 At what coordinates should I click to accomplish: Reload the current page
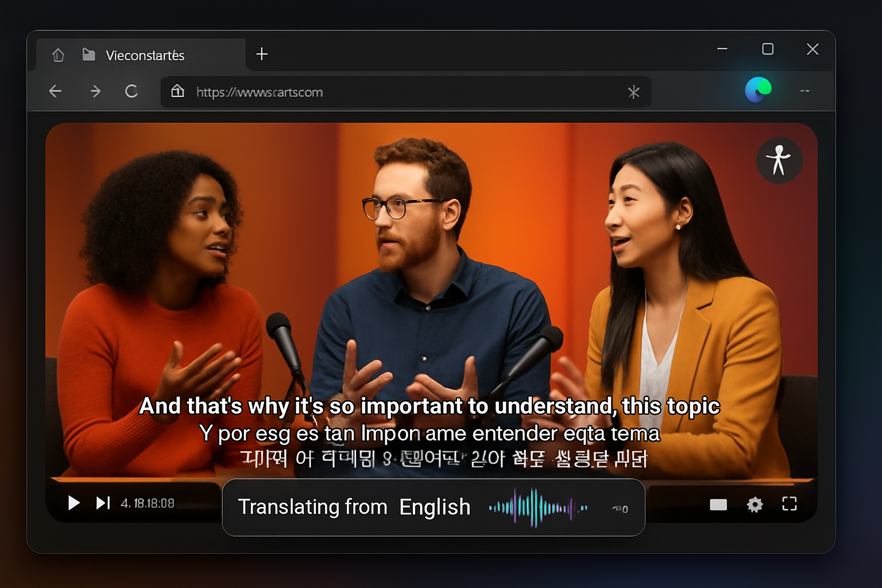(131, 91)
